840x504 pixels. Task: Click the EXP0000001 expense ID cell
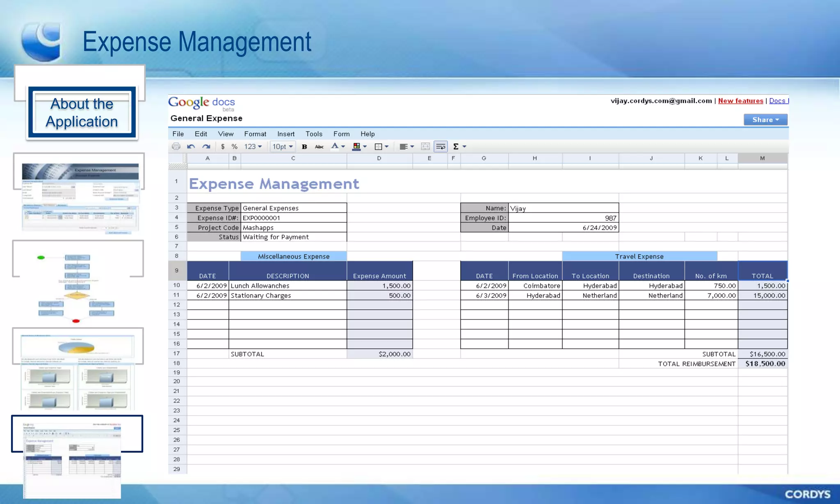294,218
